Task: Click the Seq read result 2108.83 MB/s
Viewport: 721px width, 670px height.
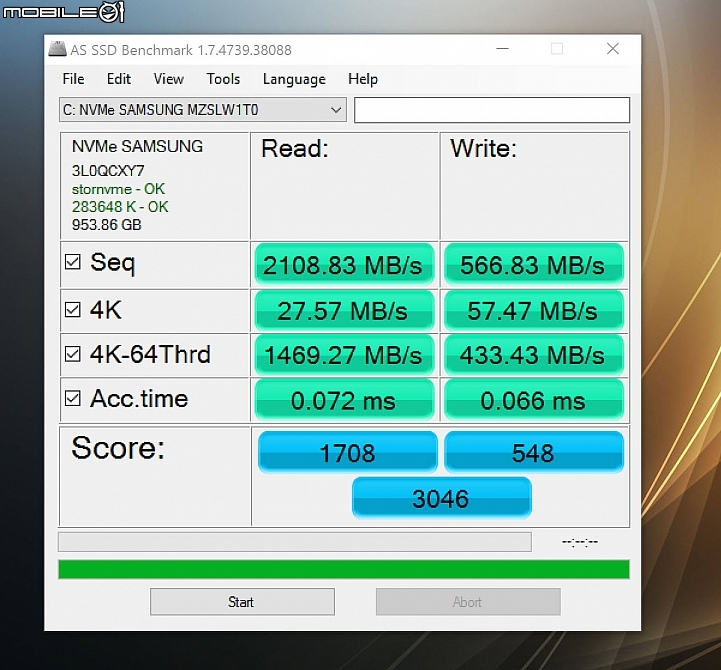Action: (x=344, y=264)
